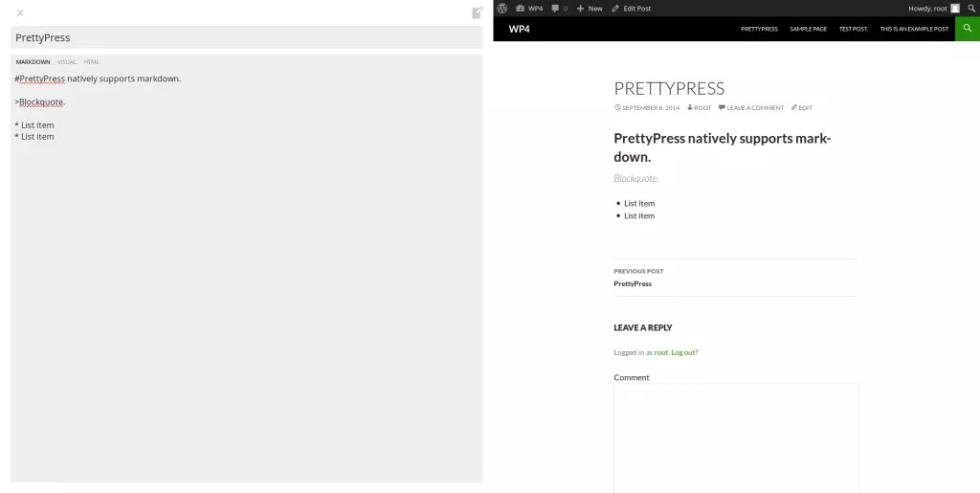Open the Howdy, root account menu
This screenshot has height=493, width=980.
pyautogui.click(x=934, y=8)
